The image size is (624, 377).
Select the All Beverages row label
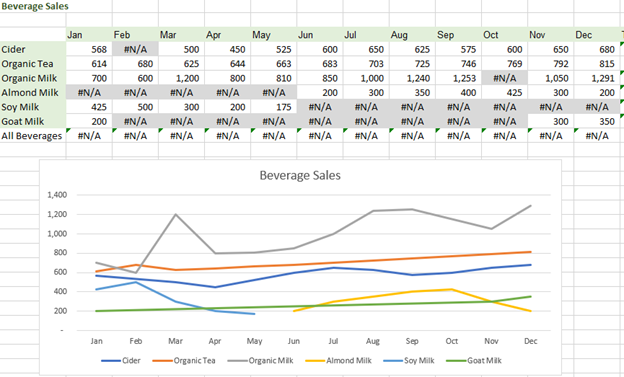pyautogui.click(x=33, y=136)
